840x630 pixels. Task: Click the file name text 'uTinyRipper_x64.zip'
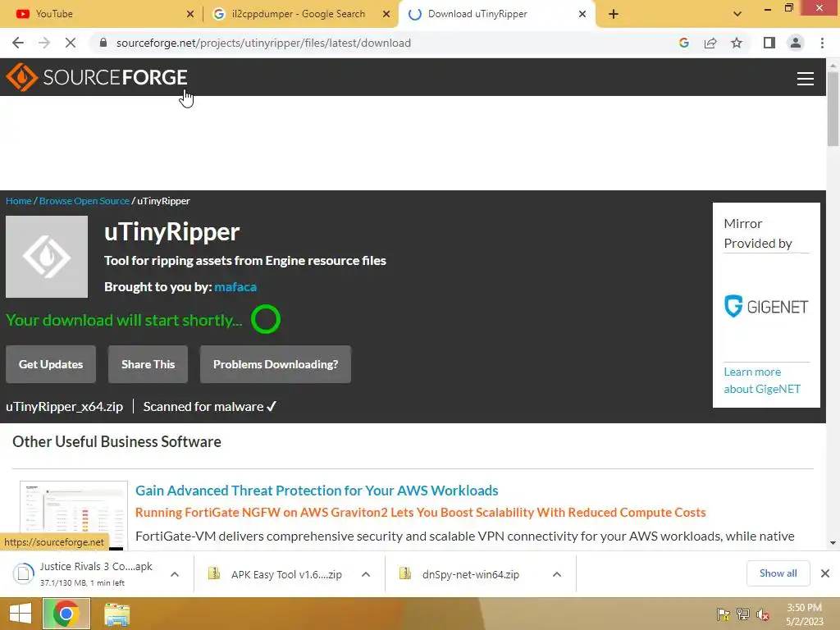click(64, 407)
